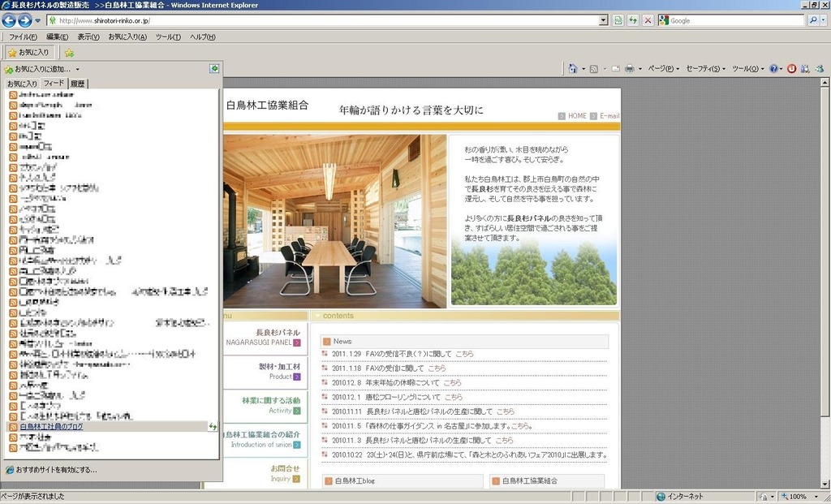Toggle Compatibility View icon
Image resolution: width=831 pixels, height=504 pixels.
point(618,20)
